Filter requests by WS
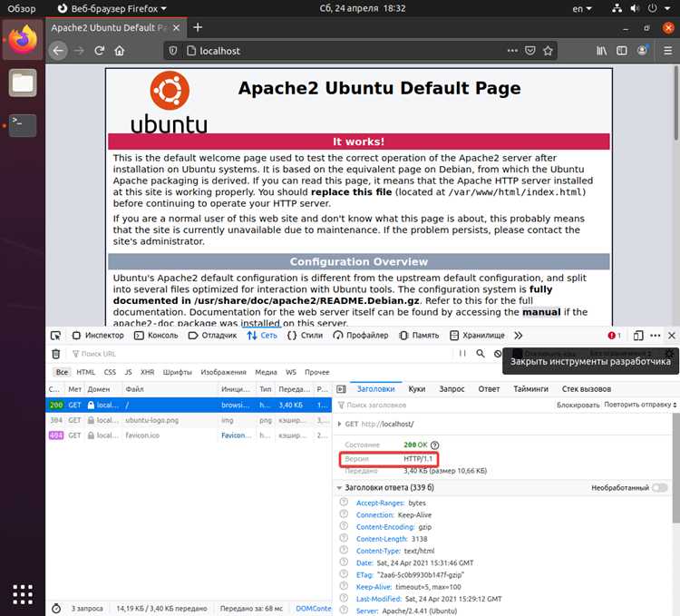Viewport: 680px width, 616px height. (x=290, y=372)
